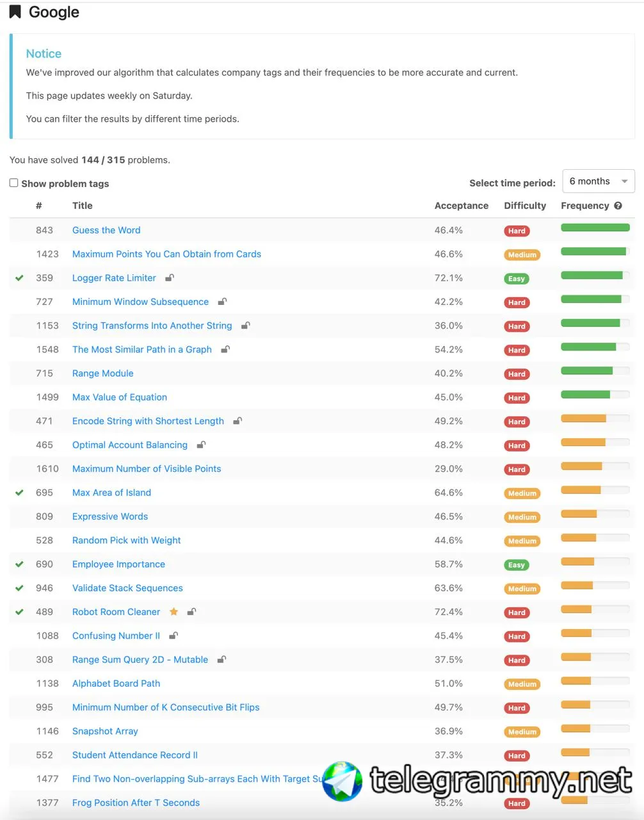Image resolution: width=644 pixels, height=820 pixels.
Task: Open Frog Position After T Seconds
Action: pyautogui.click(x=136, y=803)
